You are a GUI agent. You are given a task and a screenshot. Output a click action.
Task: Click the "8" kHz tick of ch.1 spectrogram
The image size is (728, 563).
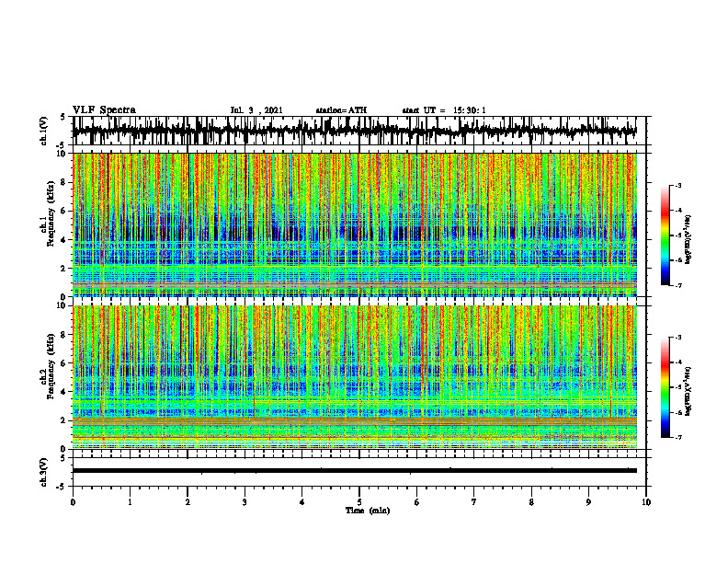coord(65,182)
